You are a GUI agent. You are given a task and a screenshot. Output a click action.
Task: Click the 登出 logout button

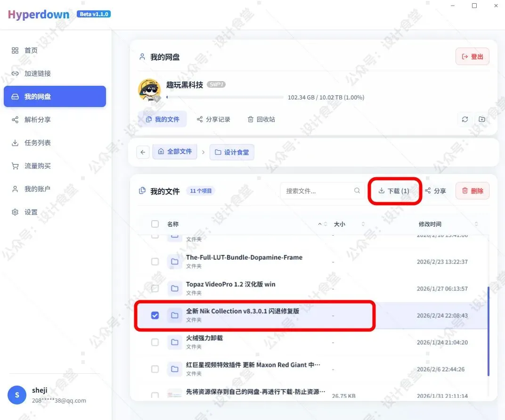(x=472, y=57)
